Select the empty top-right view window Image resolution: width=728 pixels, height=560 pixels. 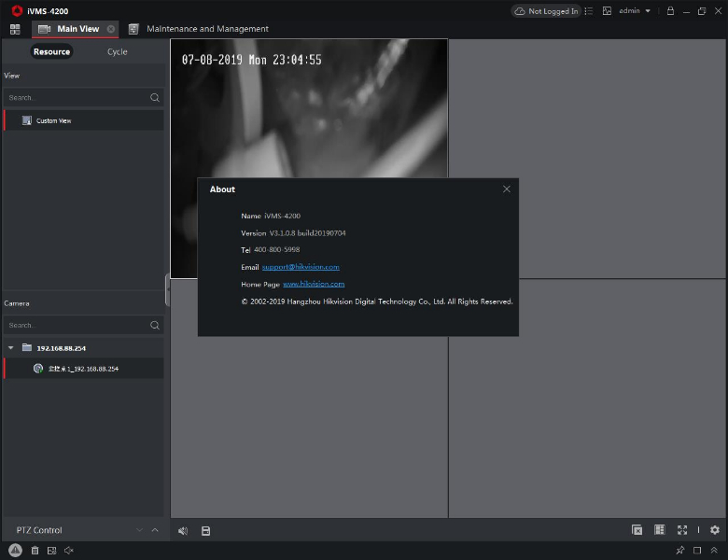click(x=587, y=158)
